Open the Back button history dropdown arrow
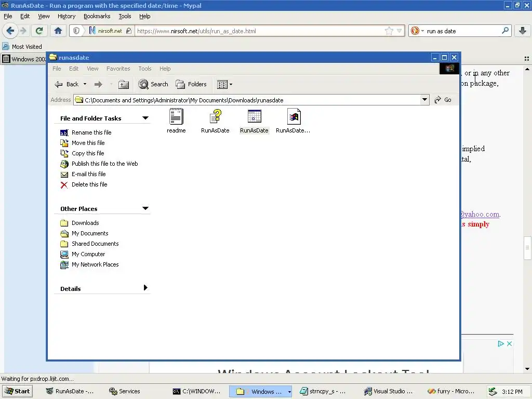This screenshot has height=399, width=532. point(85,84)
